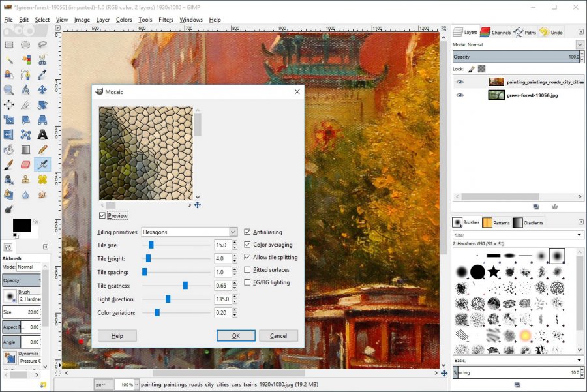Select the Paintbrush tool
This screenshot has width=587, height=392.
pos(9,165)
